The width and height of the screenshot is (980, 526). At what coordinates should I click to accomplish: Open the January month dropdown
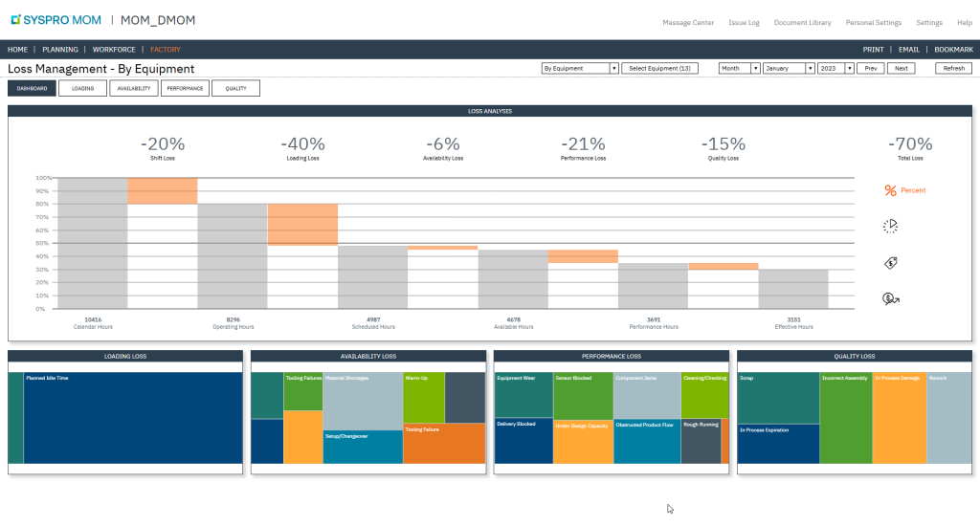click(789, 68)
